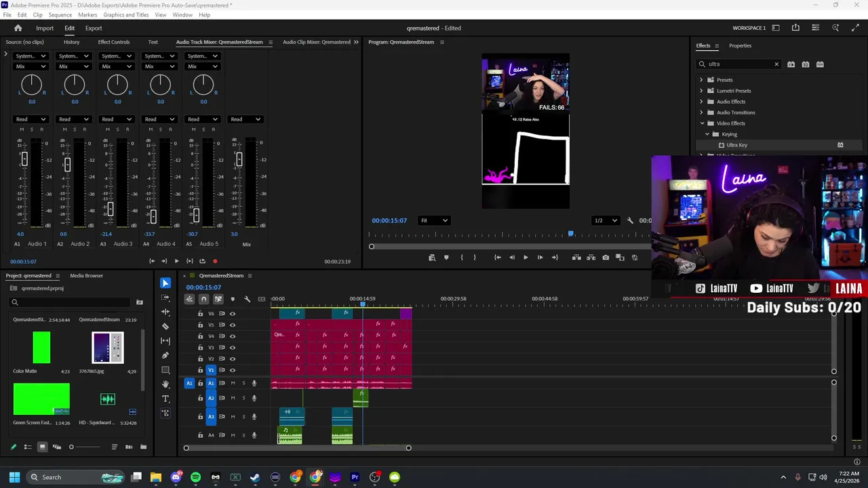Open Fit zoom level dropdown
This screenshot has width=868, height=488.
(x=434, y=220)
